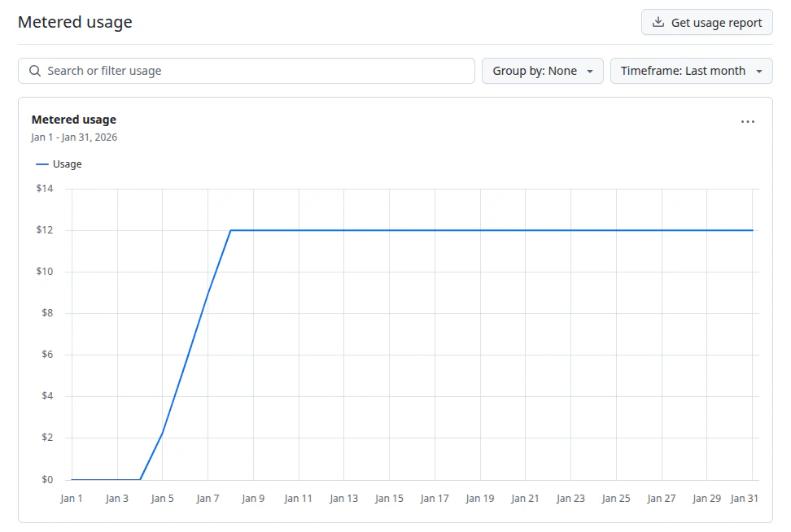Click the Jan 27 x-axis label
Screen dimensions: 791x532
[662, 498]
